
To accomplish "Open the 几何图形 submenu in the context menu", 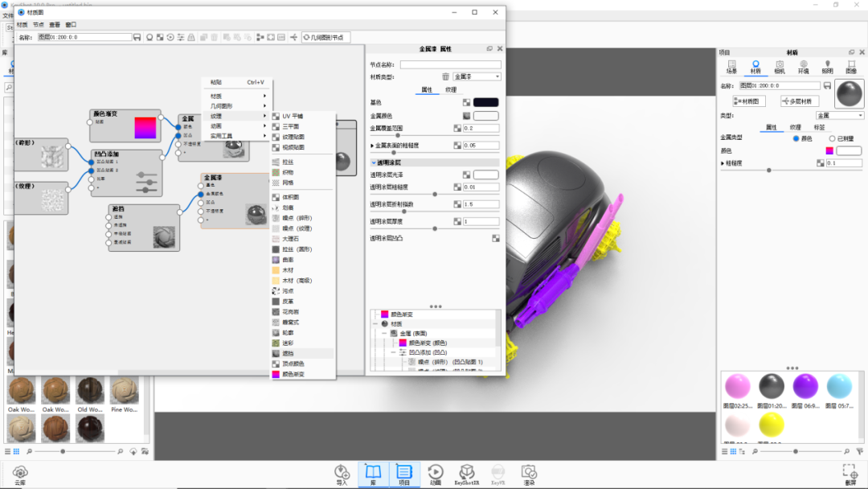I will pyautogui.click(x=237, y=106).
